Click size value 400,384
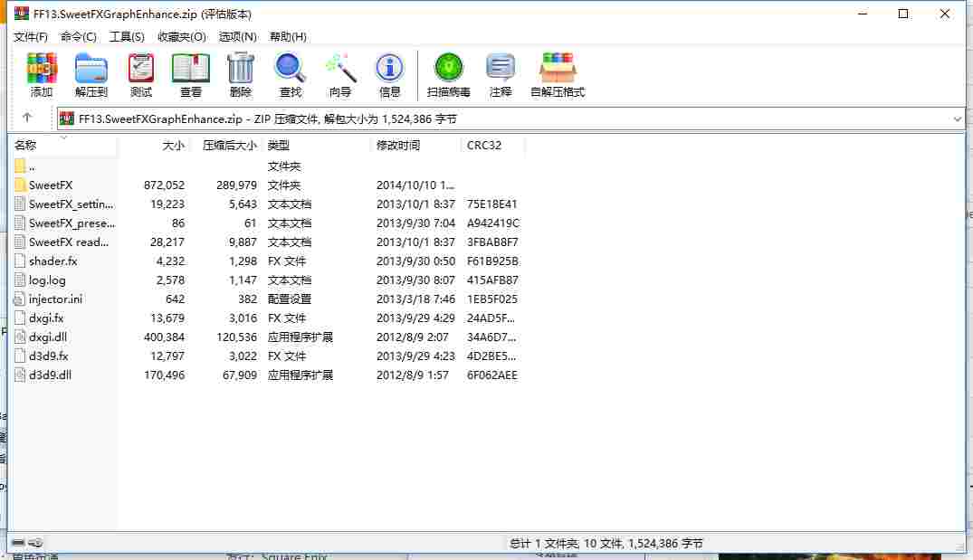Viewport: 973px width, 560px height. [x=165, y=337]
